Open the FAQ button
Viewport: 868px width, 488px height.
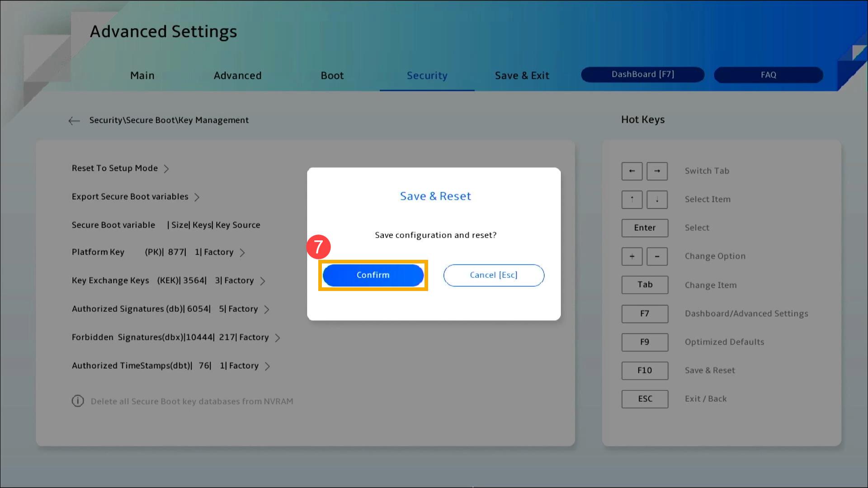pyautogui.click(x=768, y=75)
